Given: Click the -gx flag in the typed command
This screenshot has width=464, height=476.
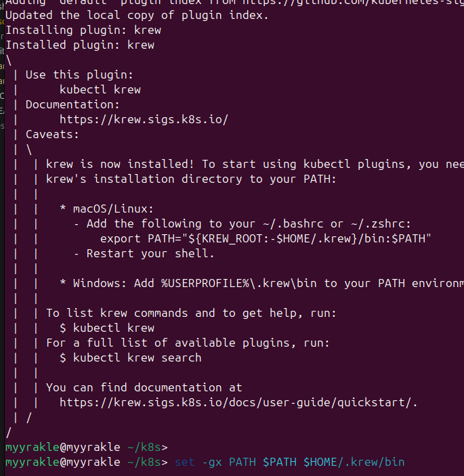Looking at the screenshot, I should (x=212, y=462).
